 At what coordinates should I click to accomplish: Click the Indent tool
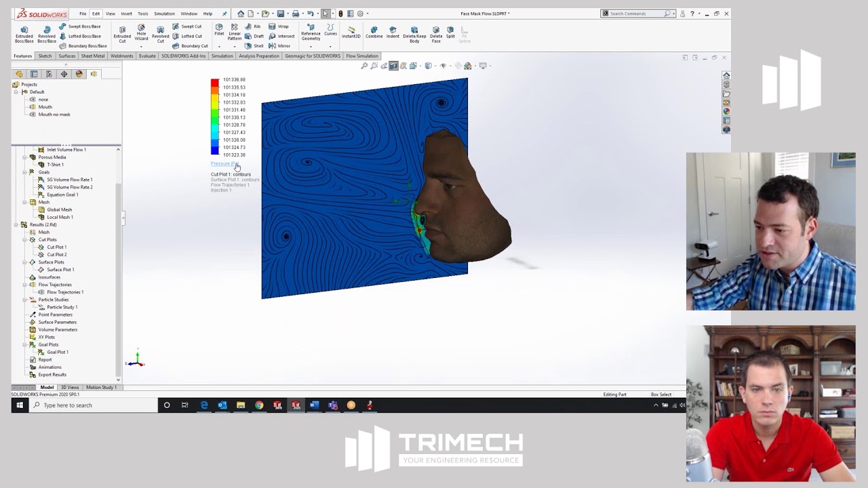393,32
